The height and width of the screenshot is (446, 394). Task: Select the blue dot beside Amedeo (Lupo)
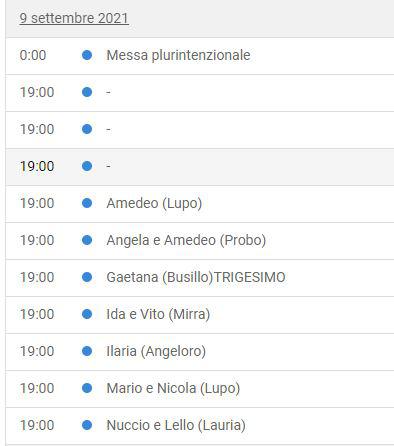[87, 203]
